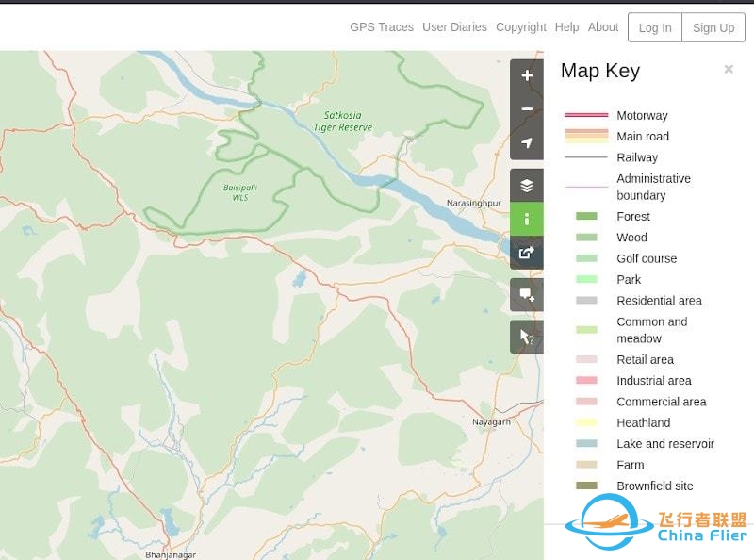Click the Main road color sample
Screen dimensions: 754x560
coord(586,136)
